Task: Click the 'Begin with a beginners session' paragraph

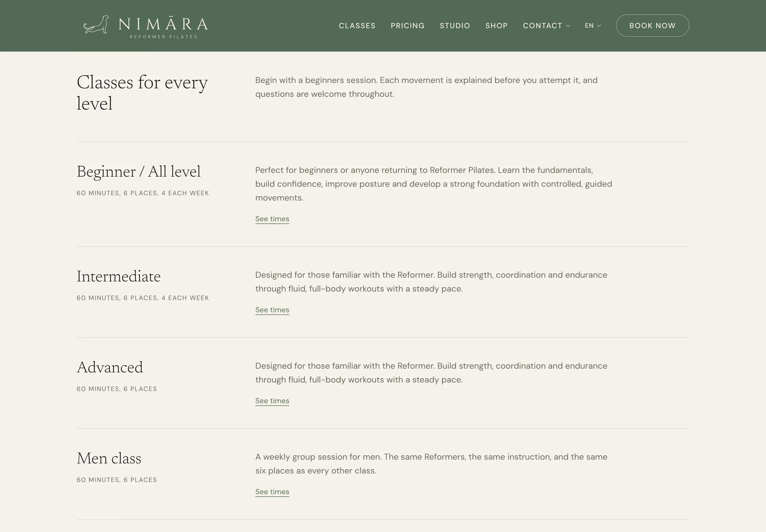Action: pyautogui.click(x=426, y=87)
